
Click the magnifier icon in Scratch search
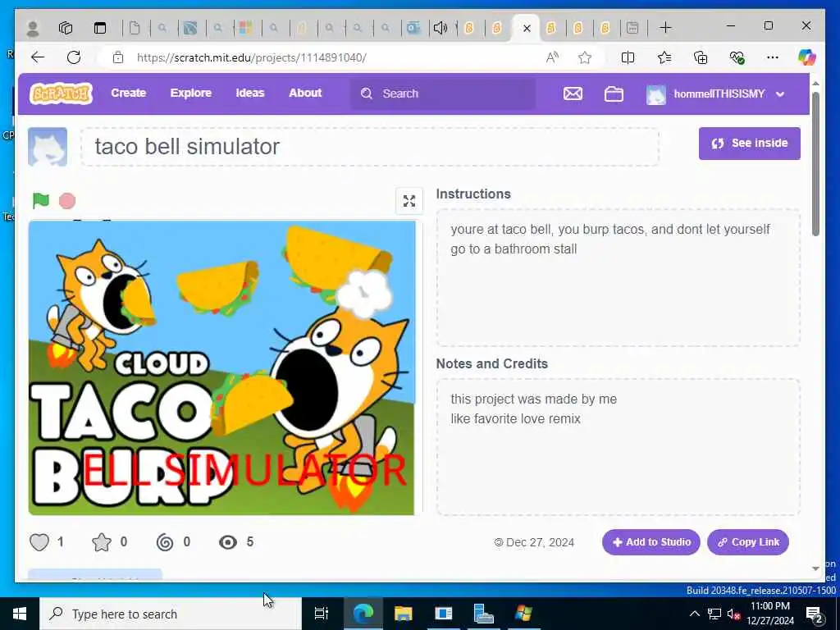pyautogui.click(x=367, y=94)
